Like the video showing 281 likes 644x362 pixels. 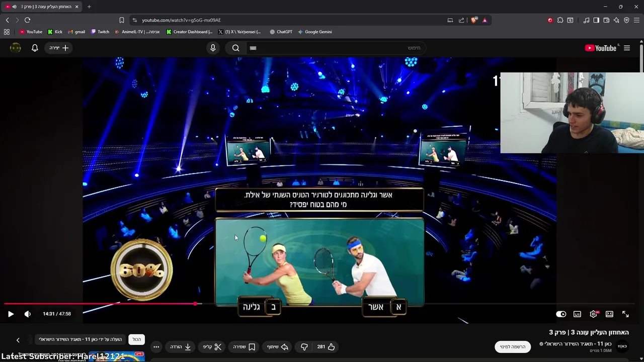pos(326,346)
